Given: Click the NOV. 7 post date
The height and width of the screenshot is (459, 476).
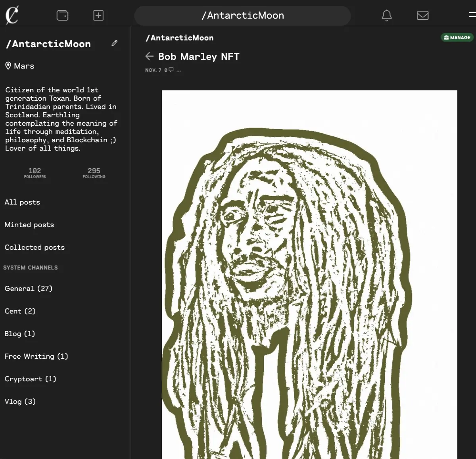Looking at the screenshot, I should pos(153,70).
